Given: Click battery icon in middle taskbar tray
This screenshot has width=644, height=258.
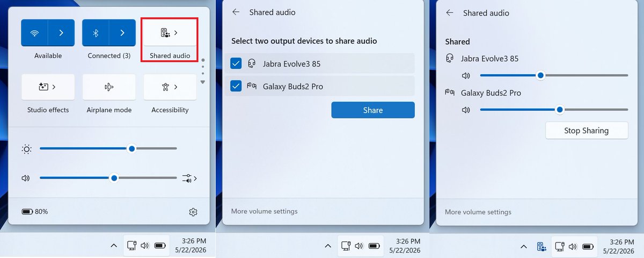Looking at the screenshot, I should (x=374, y=246).
